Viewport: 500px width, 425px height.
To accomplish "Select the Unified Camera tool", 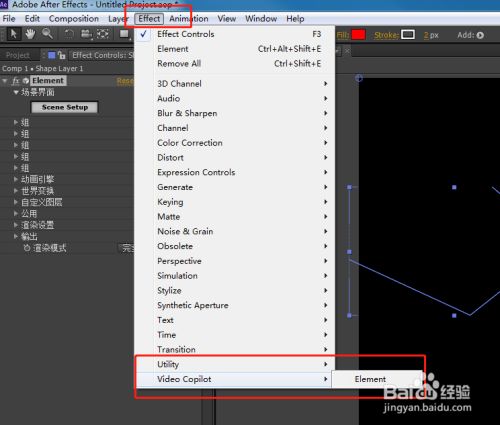I will pos(86,34).
